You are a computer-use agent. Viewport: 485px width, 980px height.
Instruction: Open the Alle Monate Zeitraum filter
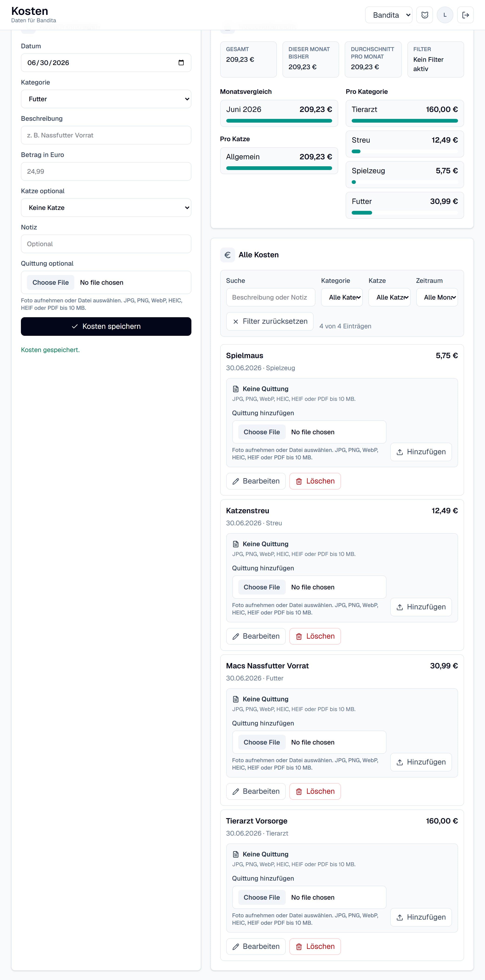tap(437, 297)
